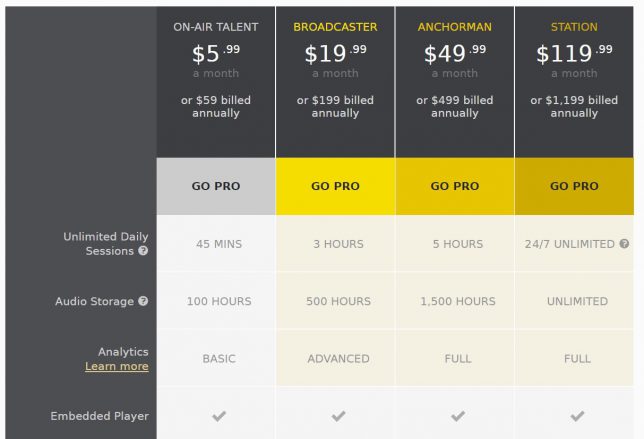The width and height of the screenshot is (644, 439).
Task: Select the ANCHORMAN plan heading
Action: 455,27
